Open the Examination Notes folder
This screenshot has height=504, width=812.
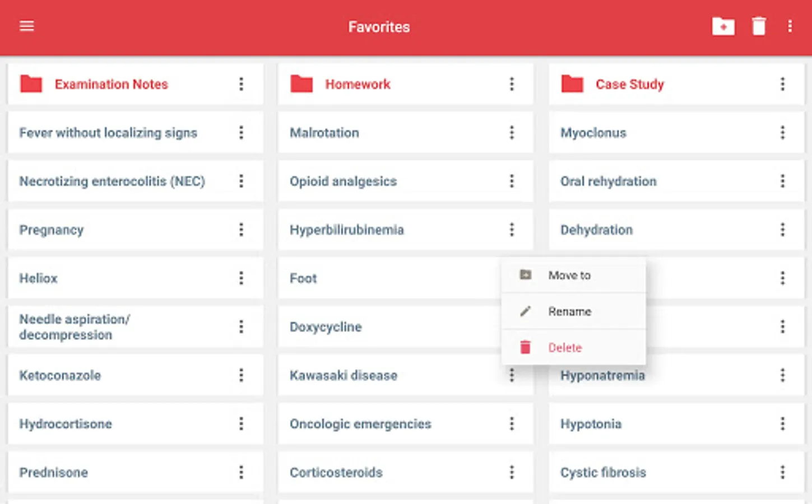pyautogui.click(x=111, y=85)
